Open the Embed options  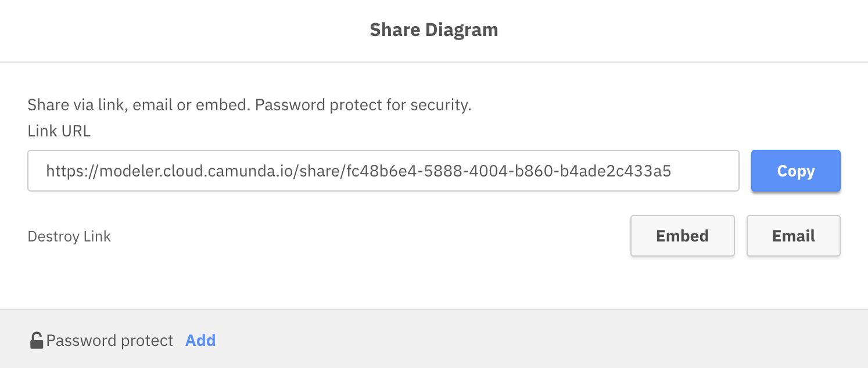682,236
